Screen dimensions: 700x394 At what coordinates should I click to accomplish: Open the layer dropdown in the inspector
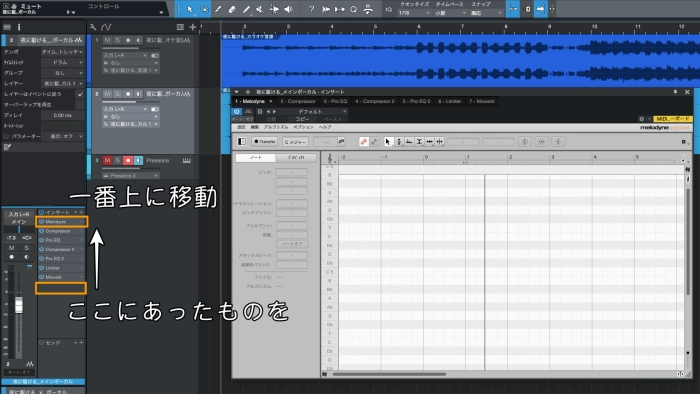[62, 83]
